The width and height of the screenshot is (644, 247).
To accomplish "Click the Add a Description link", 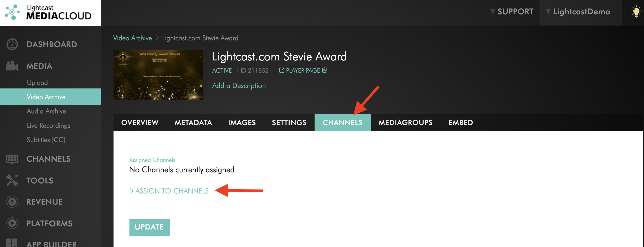I will point(239,86).
